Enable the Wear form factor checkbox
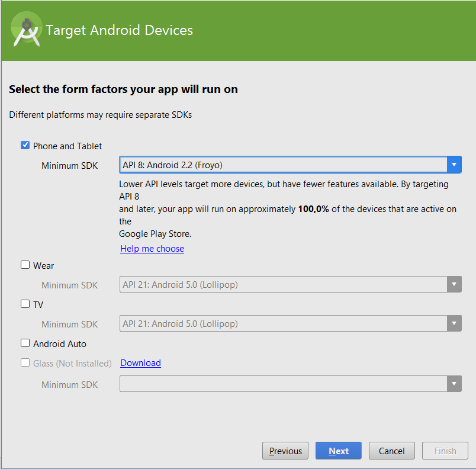This screenshot has width=476, height=469. tap(25, 265)
